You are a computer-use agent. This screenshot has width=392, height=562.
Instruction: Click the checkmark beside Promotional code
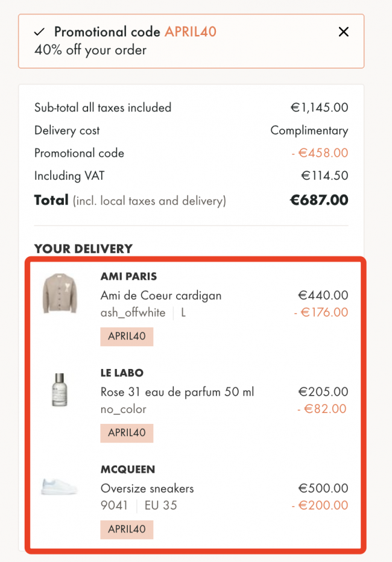39,32
